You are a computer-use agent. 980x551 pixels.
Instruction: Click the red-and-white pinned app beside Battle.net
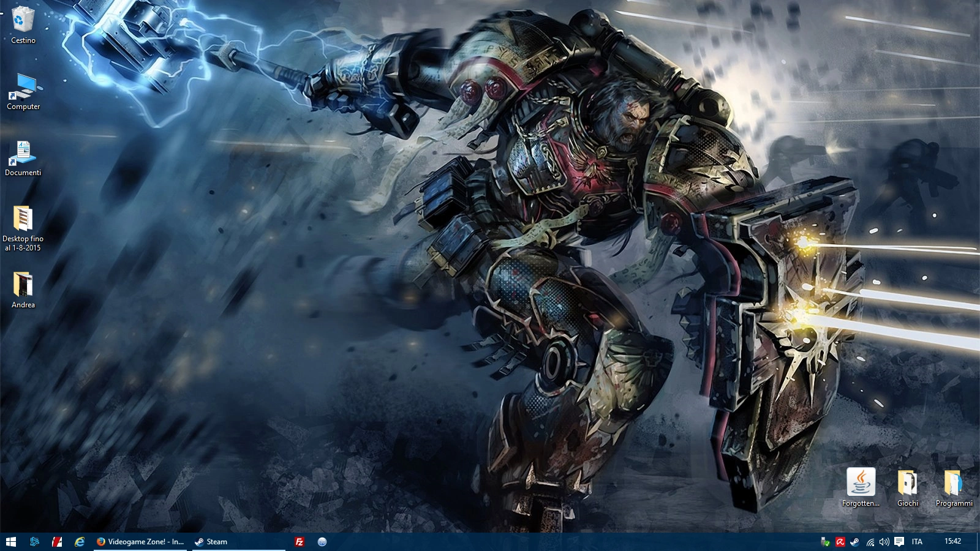(x=57, y=542)
